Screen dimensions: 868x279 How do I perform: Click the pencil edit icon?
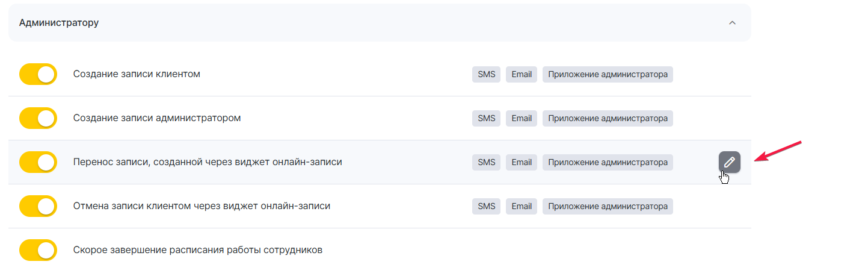coord(729,162)
